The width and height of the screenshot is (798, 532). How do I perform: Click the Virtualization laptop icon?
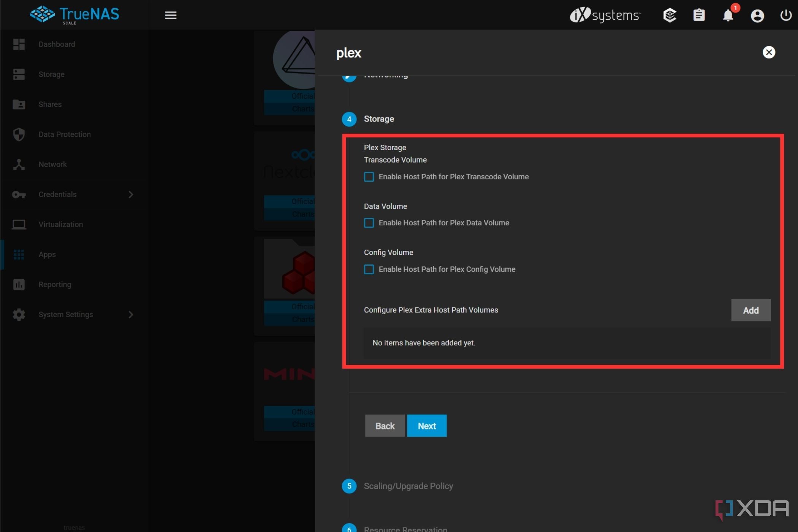pos(19,225)
